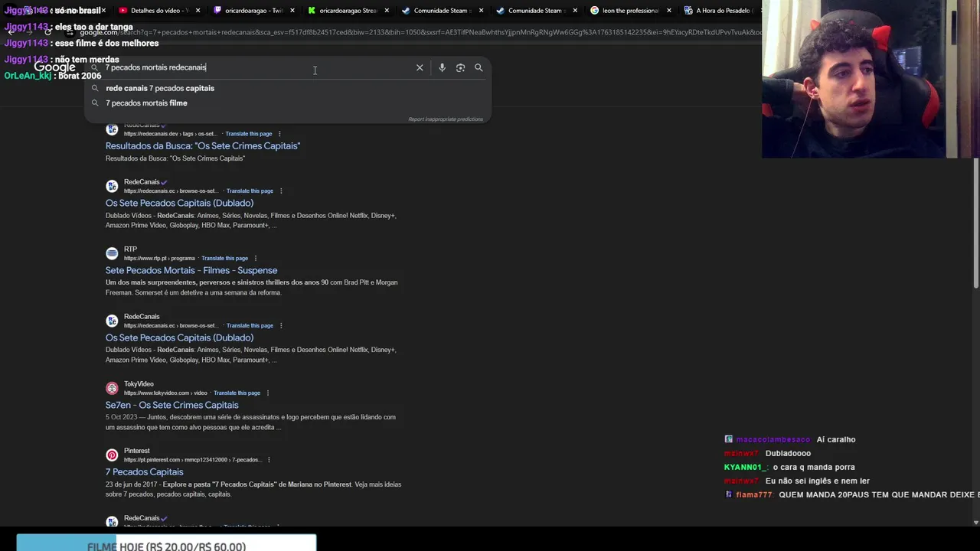Open three-dot menu for TokyVideo result
This screenshot has height=551, width=980.
(268, 393)
